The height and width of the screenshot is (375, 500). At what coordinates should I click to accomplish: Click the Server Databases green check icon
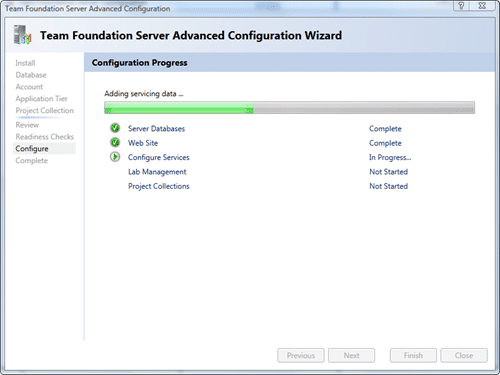(x=115, y=128)
